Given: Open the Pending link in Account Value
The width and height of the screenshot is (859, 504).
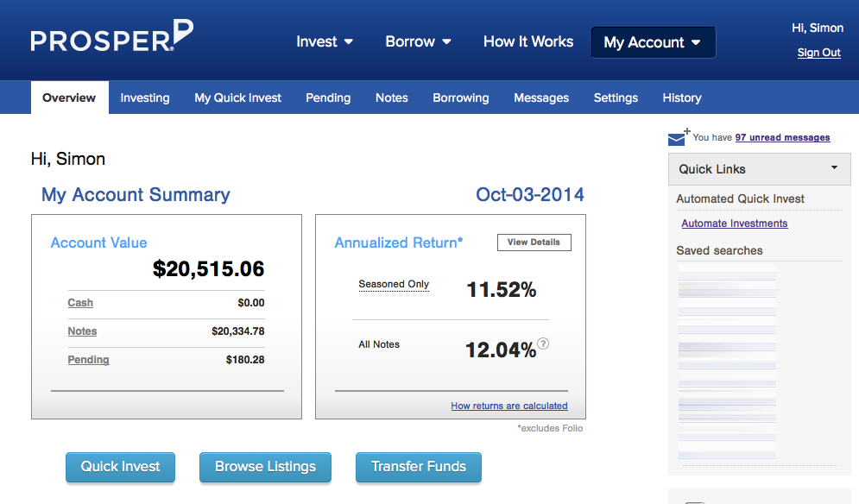Looking at the screenshot, I should tap(88, 359).
